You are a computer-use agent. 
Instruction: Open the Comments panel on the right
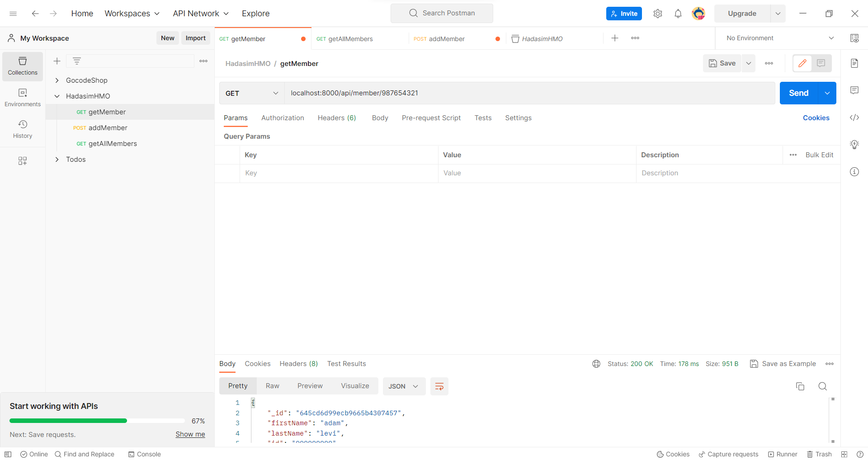coord(854,90)
